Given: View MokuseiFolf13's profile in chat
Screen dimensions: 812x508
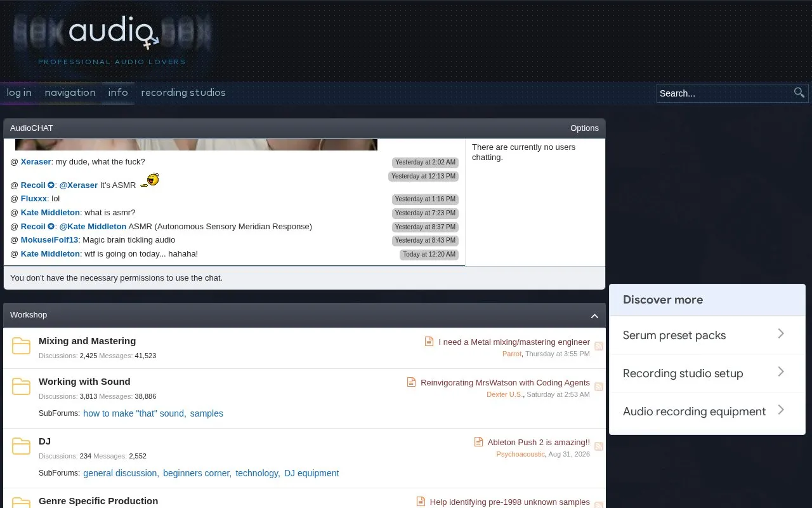Looking at the screenshot, I should (x=49, y=240).
